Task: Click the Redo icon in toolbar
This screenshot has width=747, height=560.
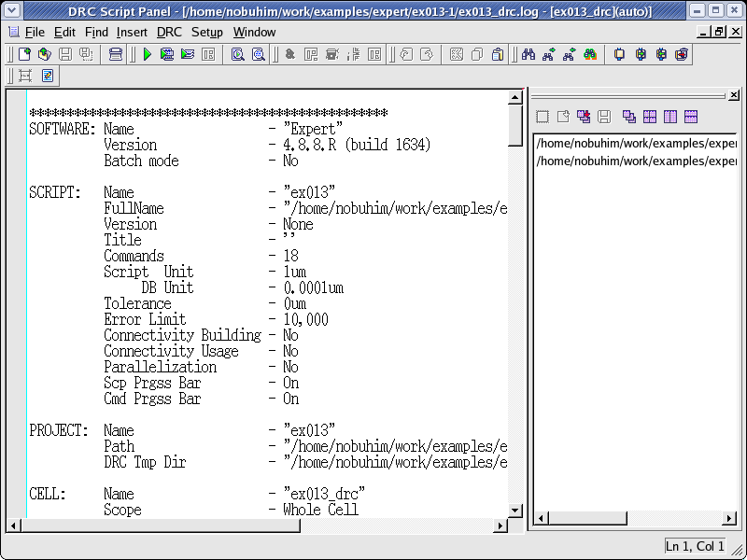Action: click(x=427, y=54)
